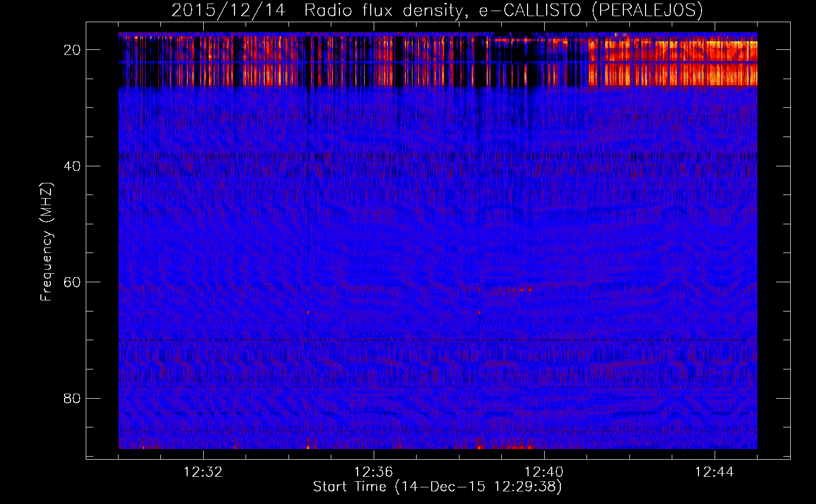Click the 12:32 time tick label

[203, 472]
